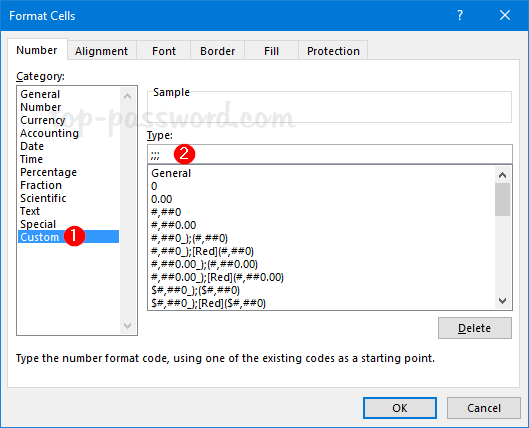Select the Fill tab

coord(272,51)
